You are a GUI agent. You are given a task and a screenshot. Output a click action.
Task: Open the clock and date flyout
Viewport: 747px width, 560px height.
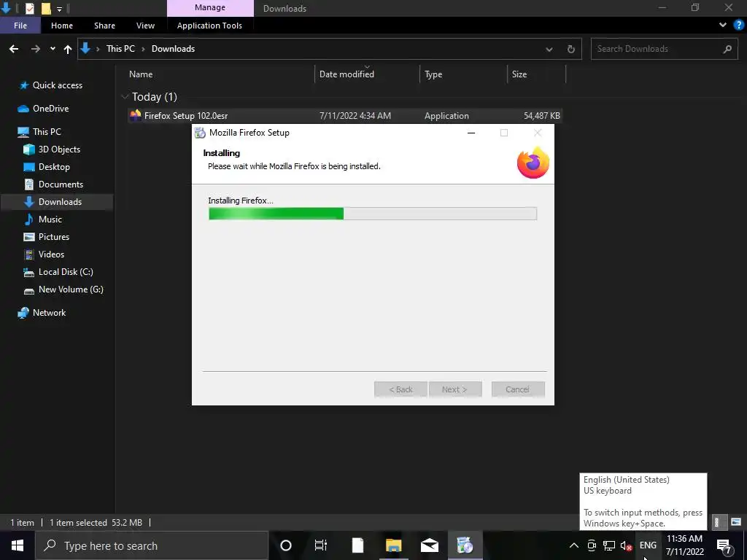(x=684, y=545)
